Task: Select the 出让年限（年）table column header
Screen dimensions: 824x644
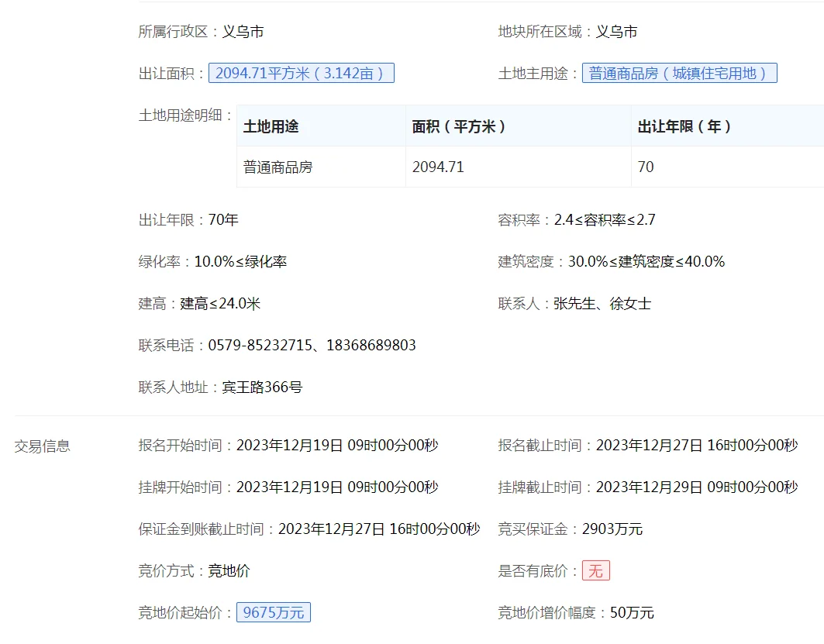Action: [684, 126]
